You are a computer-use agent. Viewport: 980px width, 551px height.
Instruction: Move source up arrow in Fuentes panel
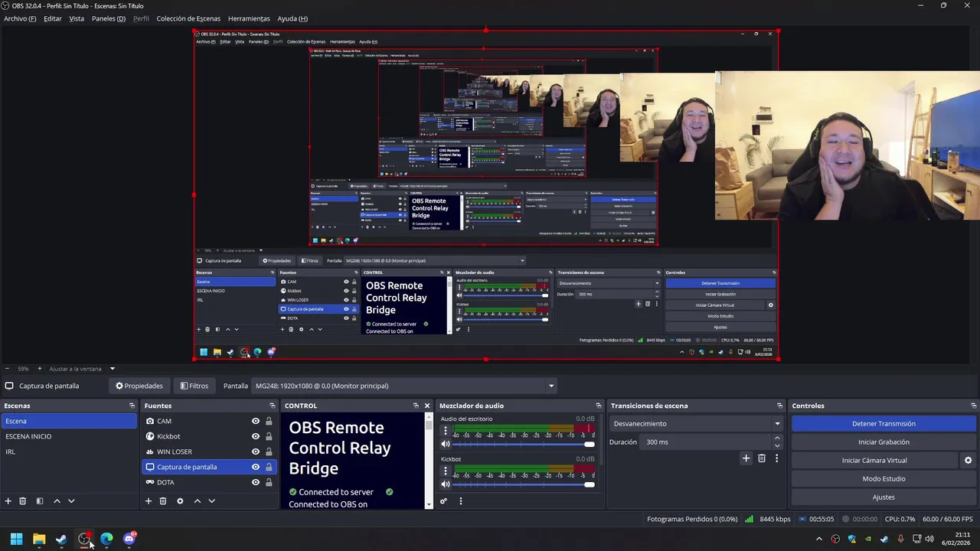[x=197, y=501]
